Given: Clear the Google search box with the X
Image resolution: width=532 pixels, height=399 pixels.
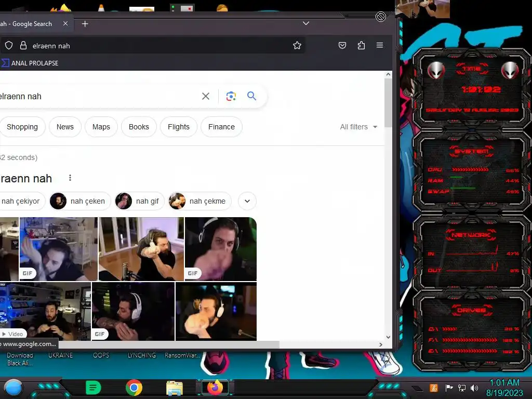Looking at the screenshot, I should 206,96.
